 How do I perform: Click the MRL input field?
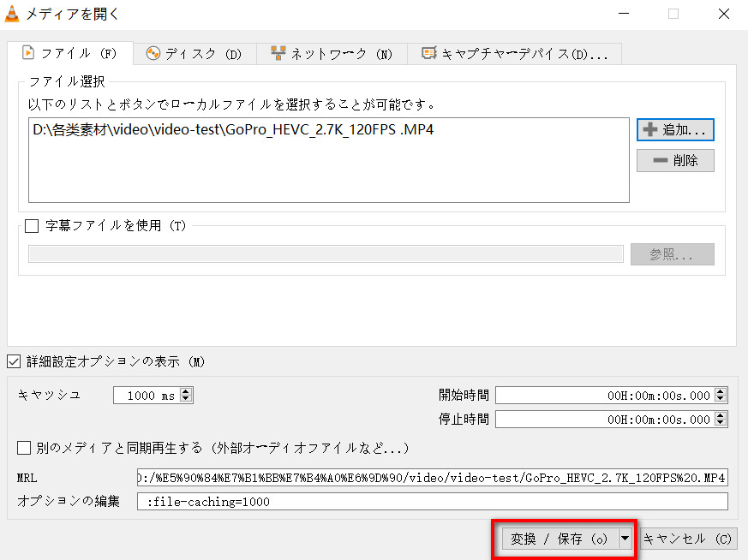click(428, 478)
